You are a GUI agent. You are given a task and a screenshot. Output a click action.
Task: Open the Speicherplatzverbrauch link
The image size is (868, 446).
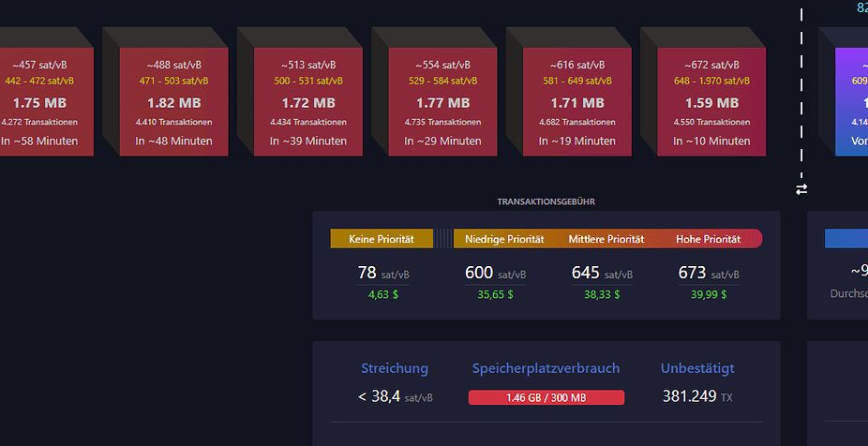click(546, 368)
